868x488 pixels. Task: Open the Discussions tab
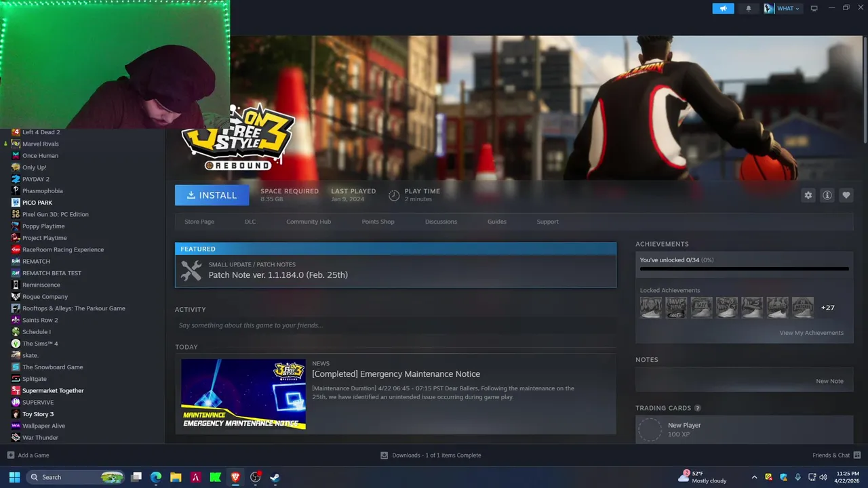point(441,222)
